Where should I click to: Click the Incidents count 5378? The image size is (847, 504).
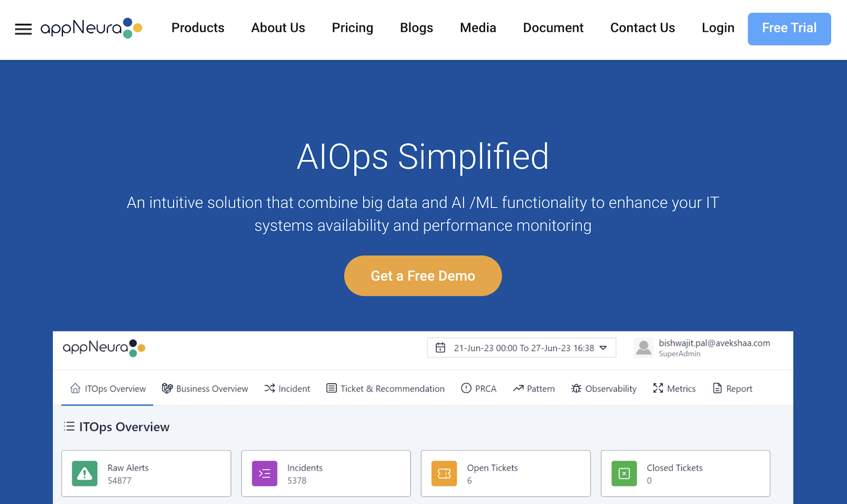tap(297, 481)
